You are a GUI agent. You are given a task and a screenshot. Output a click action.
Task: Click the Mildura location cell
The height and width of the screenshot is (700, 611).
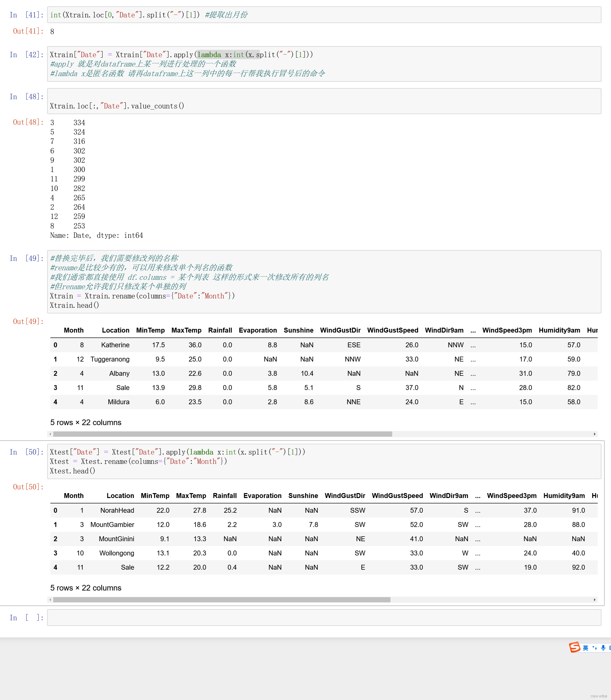119,402
